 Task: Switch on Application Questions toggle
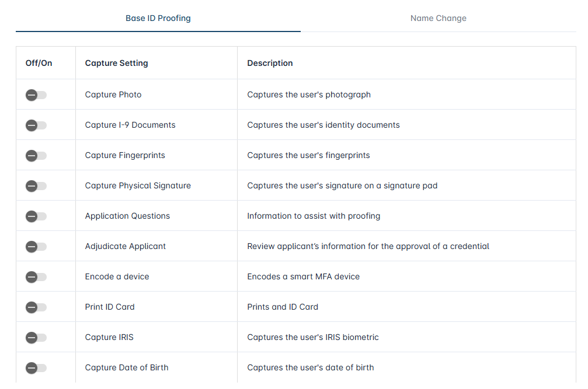pos(36,216)
